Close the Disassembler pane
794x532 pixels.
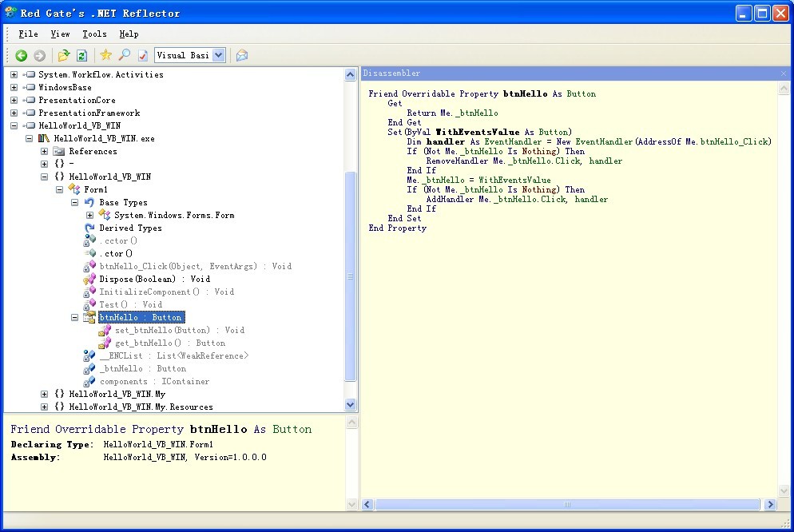(x=784, y=73)
